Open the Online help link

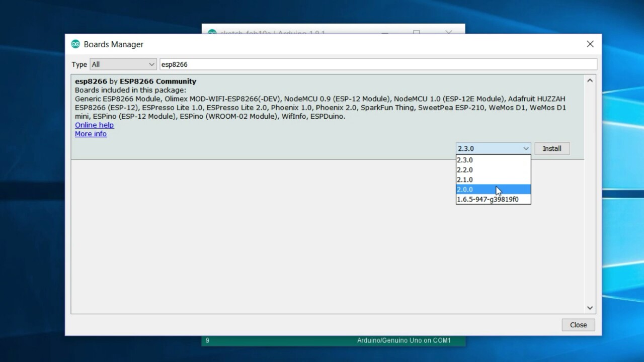pyautogui.click(x=95, y=125)
